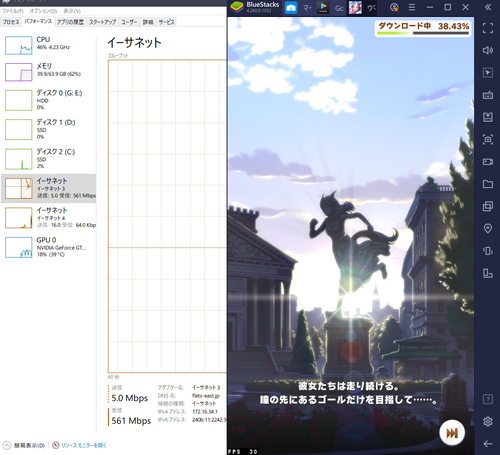This screenshot has width=500, height=455.
Task: Switch to the スタートアップ tab
Action: click(x=102, y=22)
